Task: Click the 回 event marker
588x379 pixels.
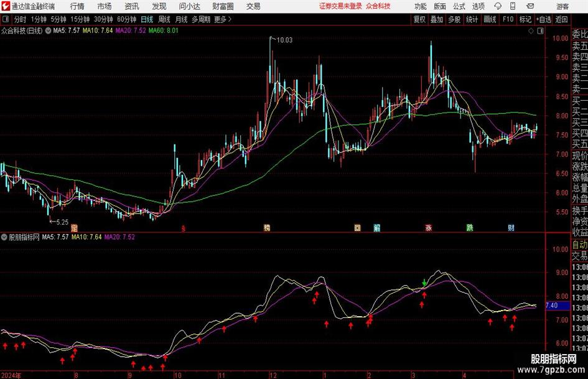Action: 357,228
